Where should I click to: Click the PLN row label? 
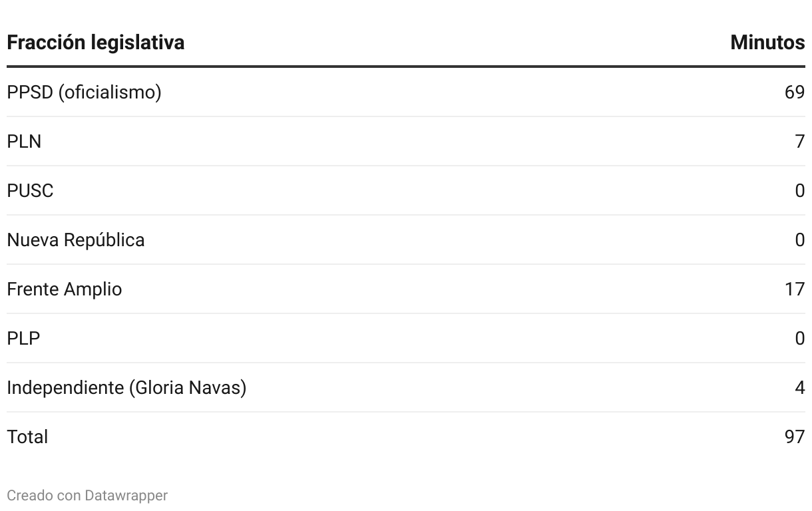coord(24,141)
